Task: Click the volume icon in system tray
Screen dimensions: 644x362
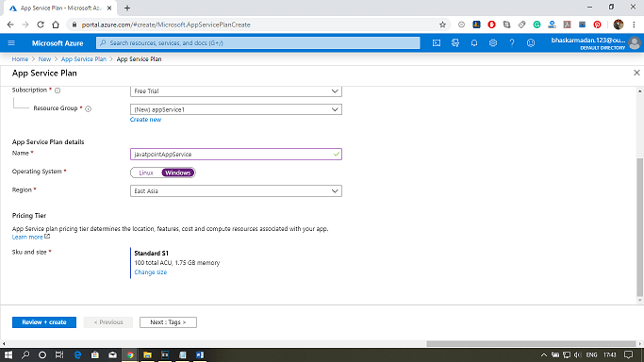Action: coord(578,355)
